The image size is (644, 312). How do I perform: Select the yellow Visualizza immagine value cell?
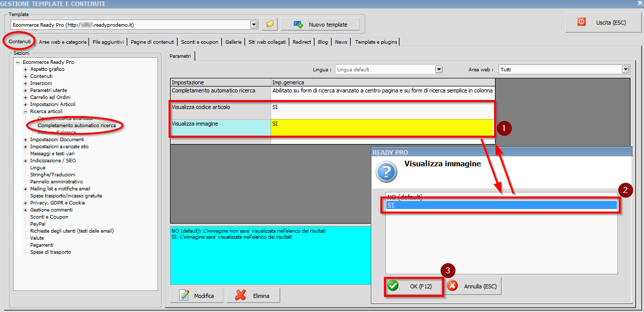click(381, 128)
